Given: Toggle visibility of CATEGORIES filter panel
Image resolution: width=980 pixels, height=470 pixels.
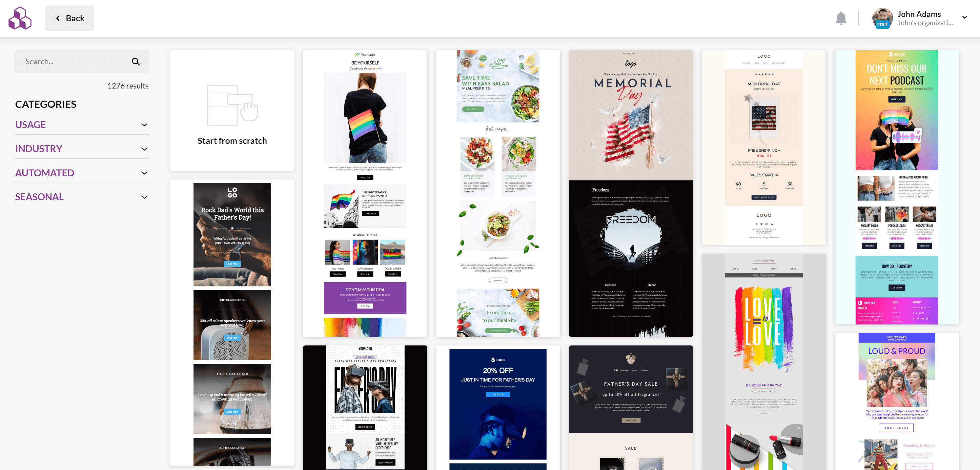Looking at the screenshot, I should (46, 104).
